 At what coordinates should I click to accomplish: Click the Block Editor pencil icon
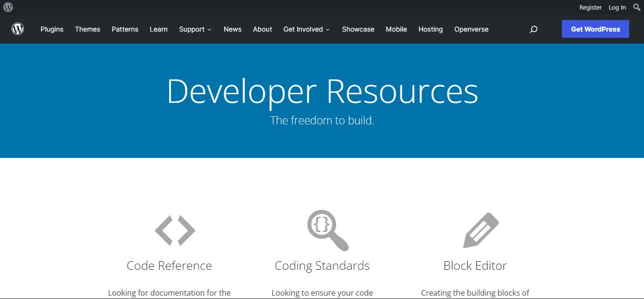pos(481,231)
